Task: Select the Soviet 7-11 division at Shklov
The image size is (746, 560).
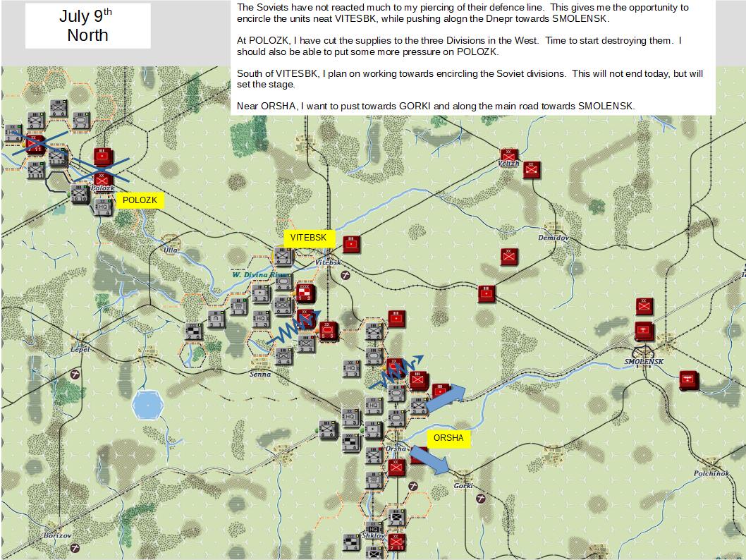Action: pos(396,542)
